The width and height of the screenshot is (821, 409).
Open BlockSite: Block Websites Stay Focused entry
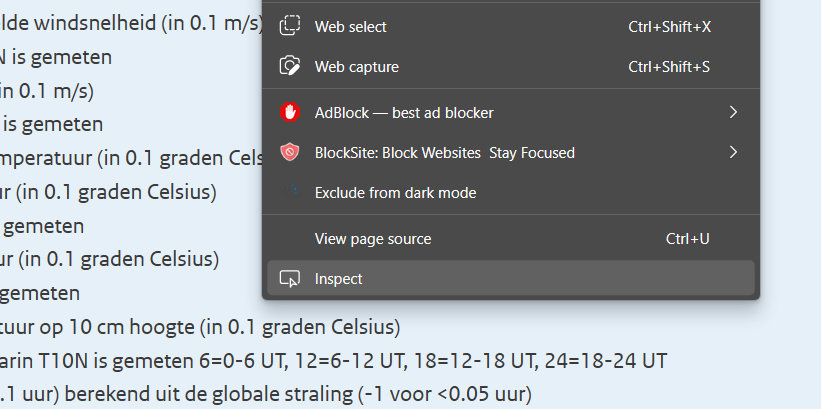[x=511, y=152]
